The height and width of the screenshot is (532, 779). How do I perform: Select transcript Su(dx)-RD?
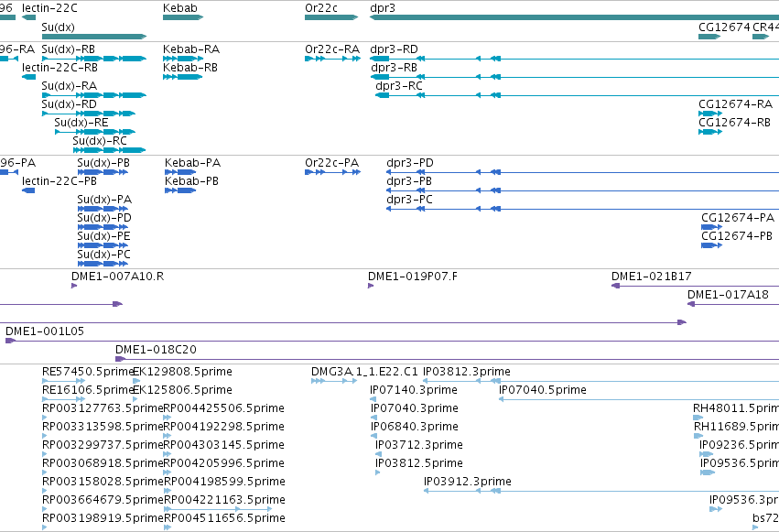89,114
